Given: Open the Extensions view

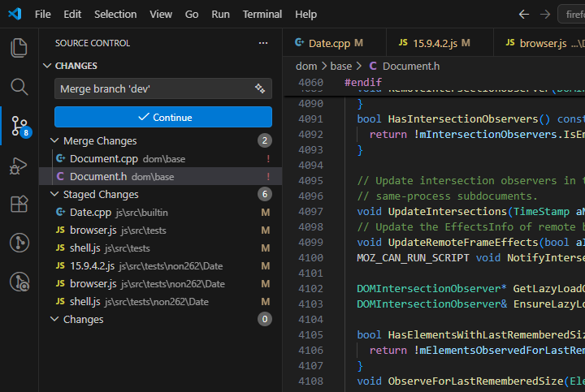Looking at the screenshot, I should coord(19,204).
